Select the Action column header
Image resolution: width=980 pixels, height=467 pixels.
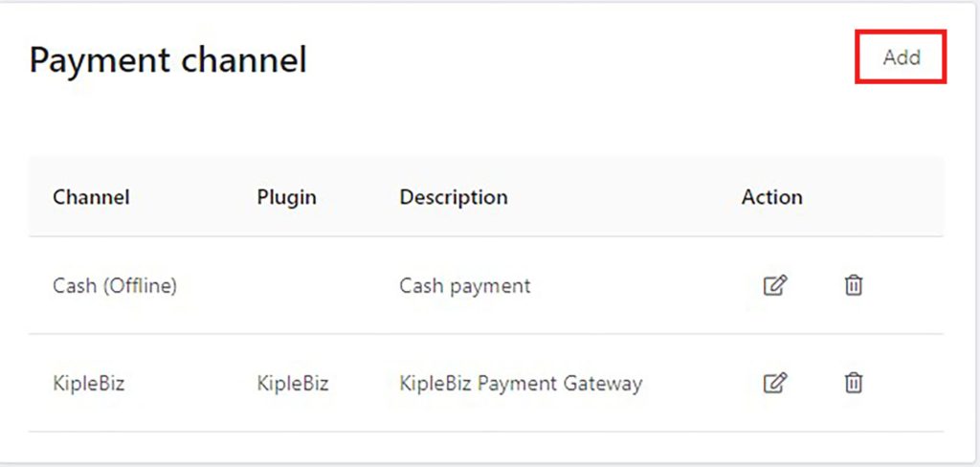(772, 197)
